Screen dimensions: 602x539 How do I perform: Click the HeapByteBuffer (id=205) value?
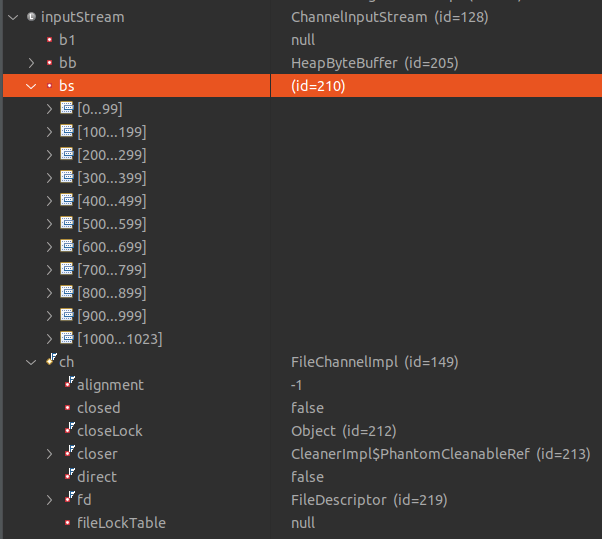[375, 63]
